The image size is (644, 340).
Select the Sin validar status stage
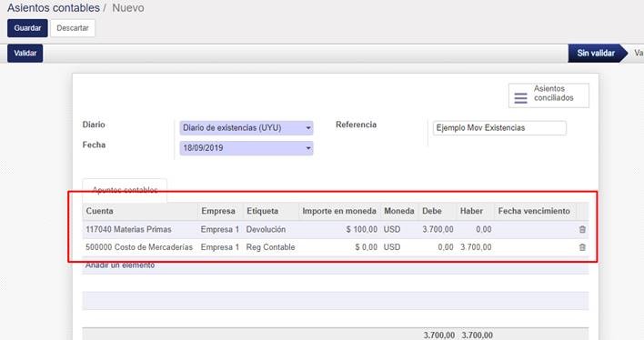click(x=596, y=54)
